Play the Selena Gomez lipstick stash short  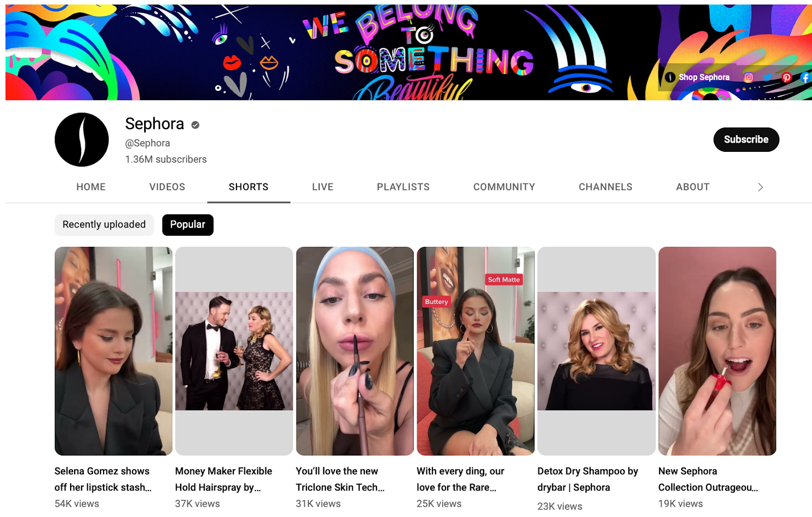tap(114, 351)
